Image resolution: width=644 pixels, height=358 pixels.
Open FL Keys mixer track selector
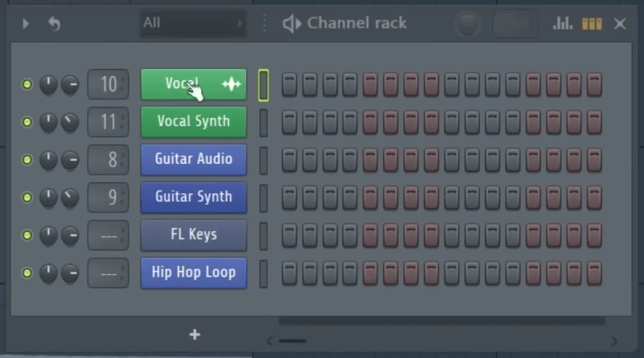(x=108, y=235)
